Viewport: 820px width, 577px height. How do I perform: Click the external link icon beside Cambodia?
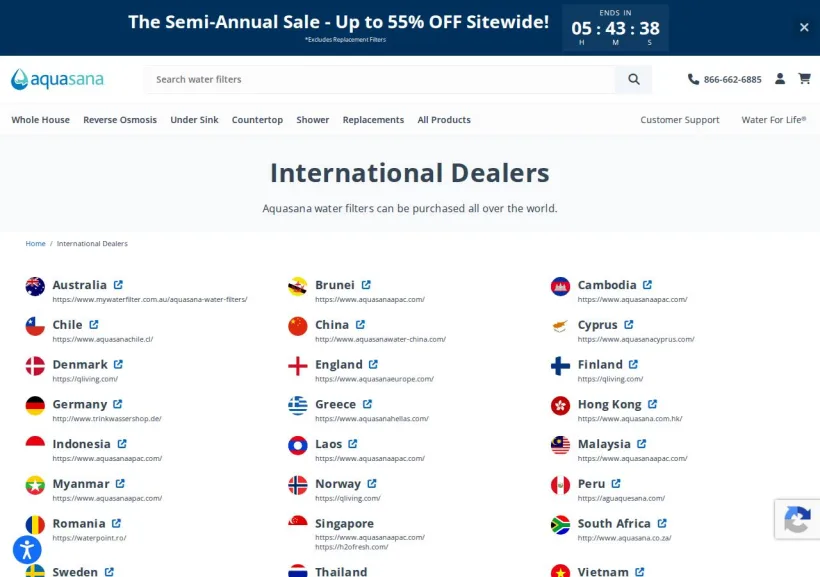647,285
